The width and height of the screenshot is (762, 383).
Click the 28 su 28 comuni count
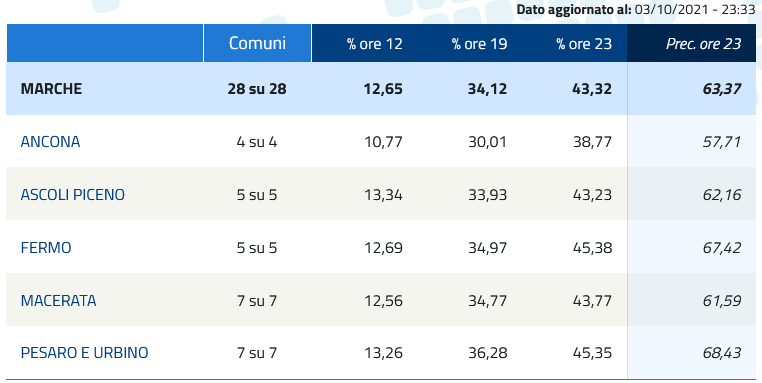click(x=257, y=89)
